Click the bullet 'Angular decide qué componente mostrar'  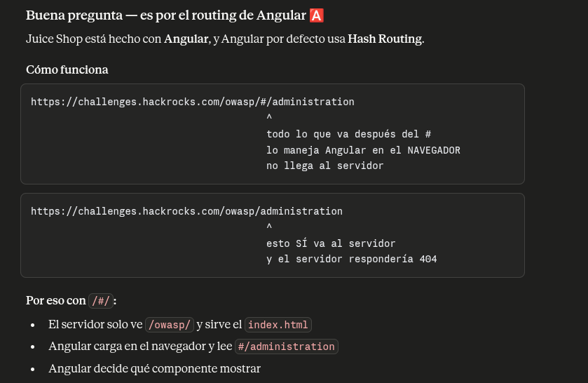click(x=154, y=369)
